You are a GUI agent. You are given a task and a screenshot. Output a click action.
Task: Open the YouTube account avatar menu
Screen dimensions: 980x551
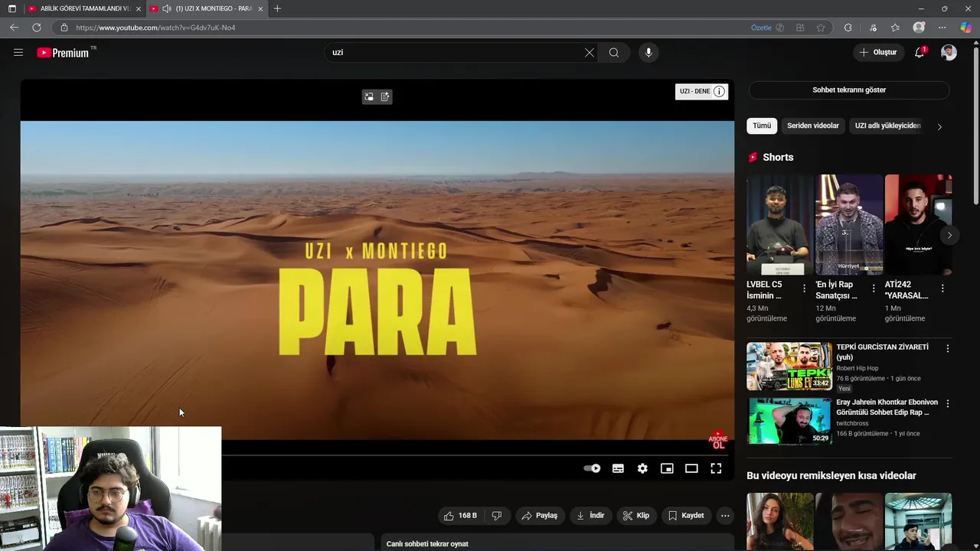[949, 52]
